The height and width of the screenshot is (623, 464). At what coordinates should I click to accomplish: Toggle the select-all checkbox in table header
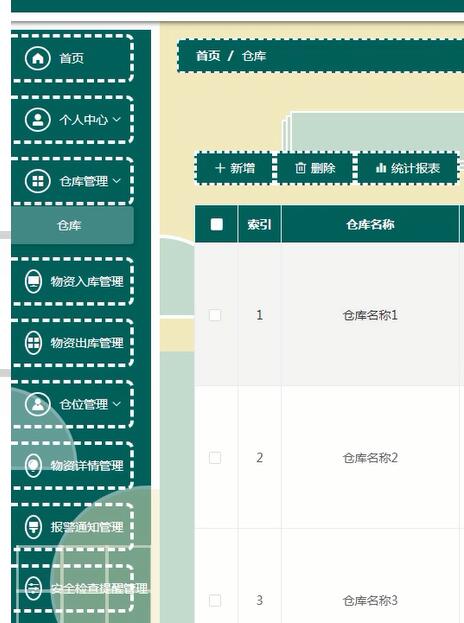pos(217,224)
